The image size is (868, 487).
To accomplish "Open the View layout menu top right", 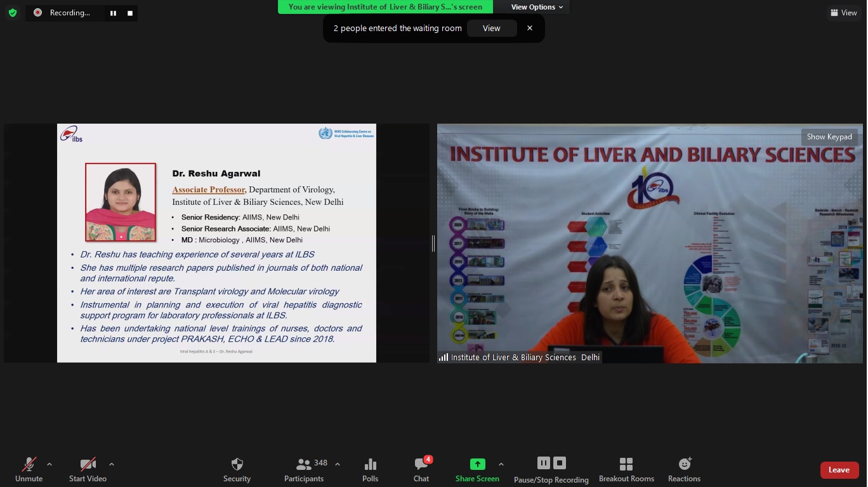I will [x=843, y=13].
